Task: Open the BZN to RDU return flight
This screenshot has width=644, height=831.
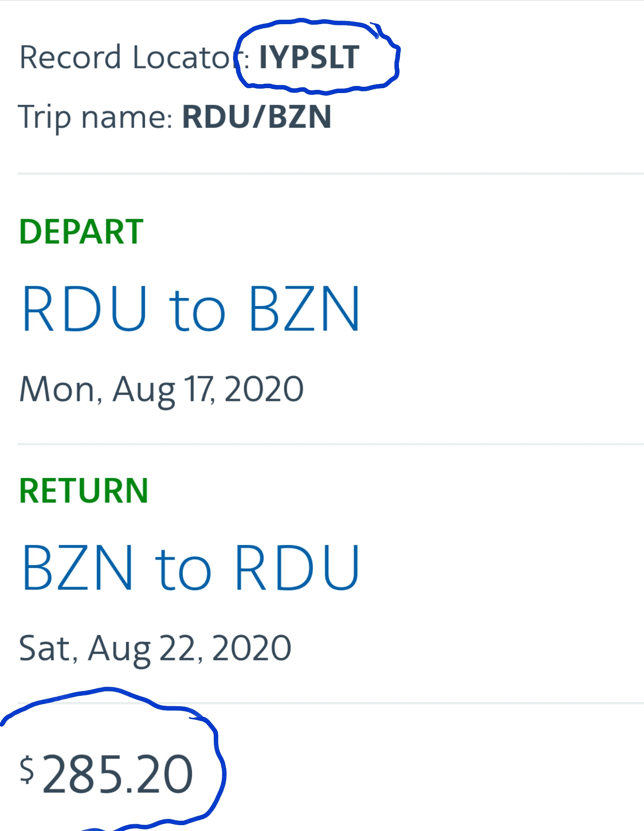Action: pyautogui.click(x=191, y=567)
